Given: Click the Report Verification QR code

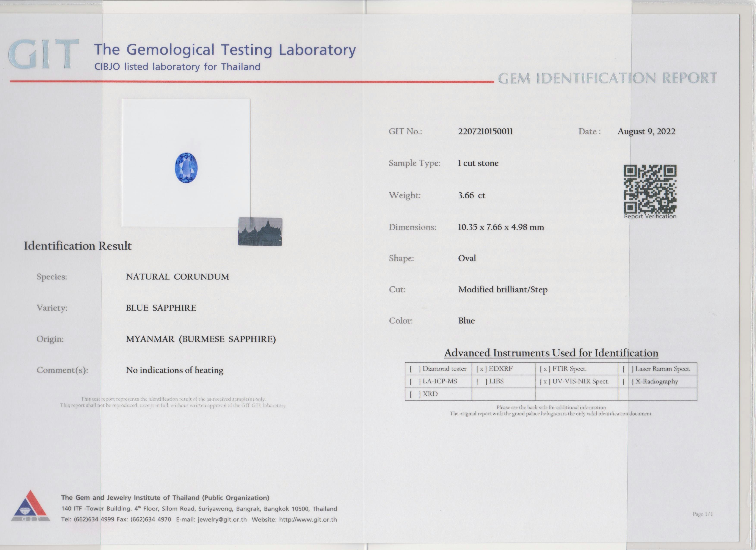Looking at the screenshot, I should (x=650, y=189).
